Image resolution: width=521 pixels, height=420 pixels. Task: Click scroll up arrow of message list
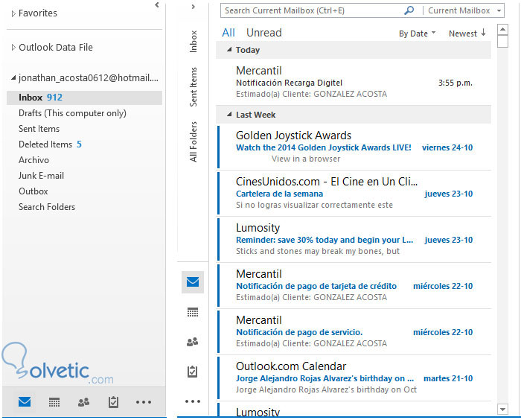click(502, 29)
